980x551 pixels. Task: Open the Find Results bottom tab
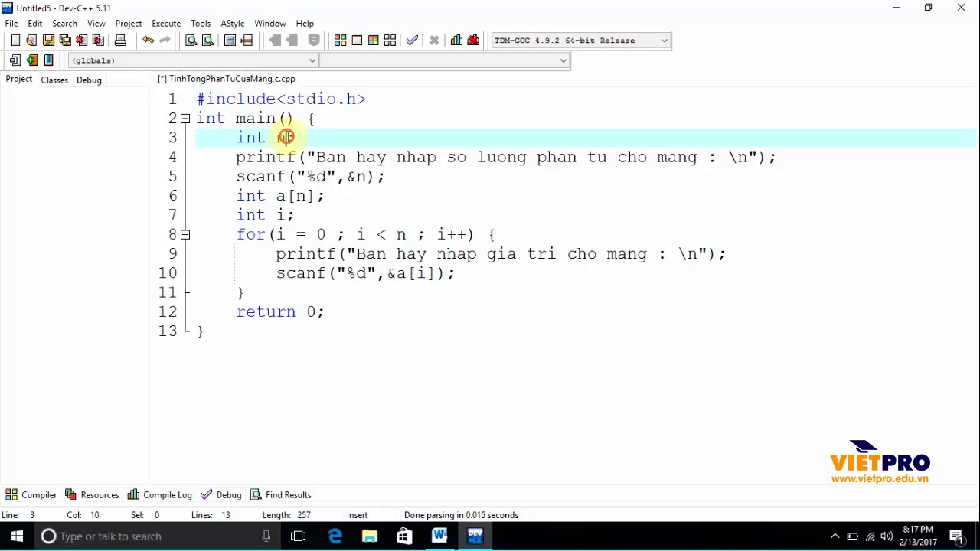(x=281, y=495)
